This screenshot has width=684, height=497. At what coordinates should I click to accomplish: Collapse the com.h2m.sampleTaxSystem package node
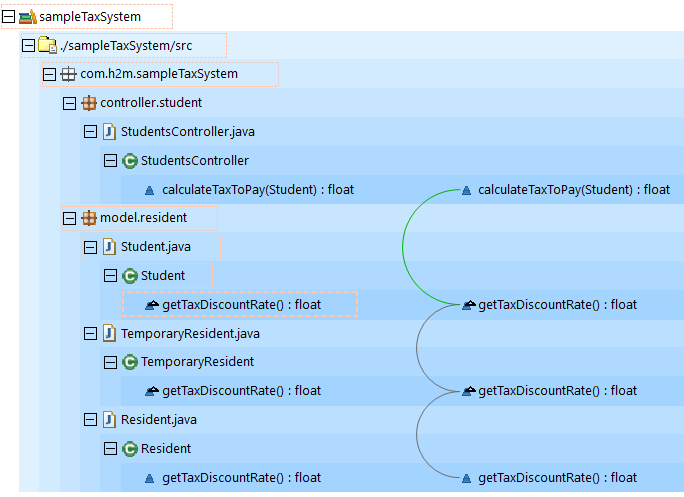pos(49,74)
